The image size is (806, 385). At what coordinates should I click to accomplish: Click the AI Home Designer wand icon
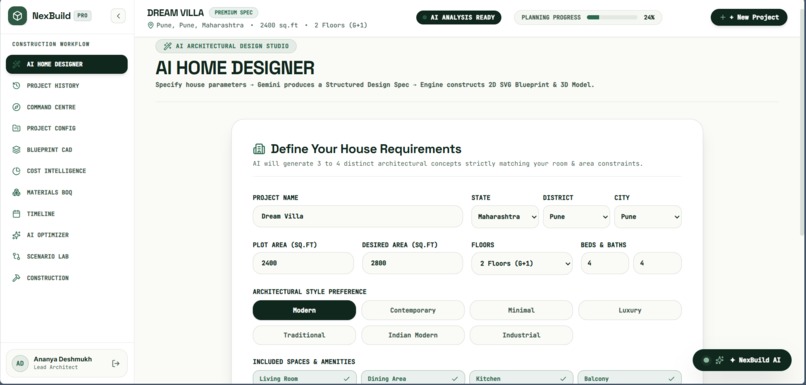(16, 64)
